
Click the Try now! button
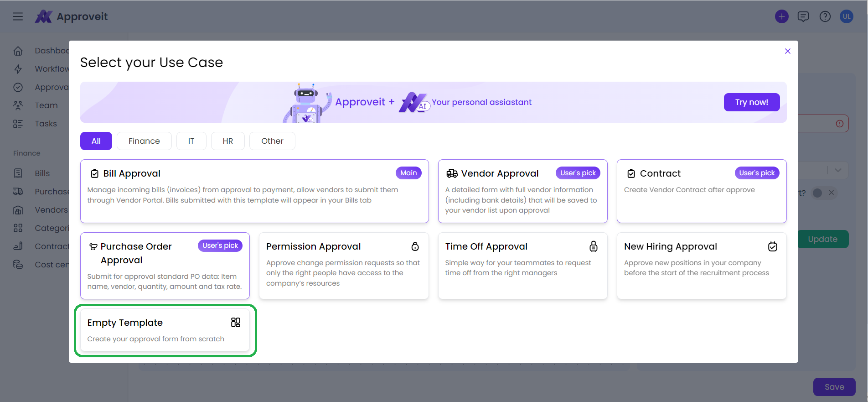tap(752, 102)
